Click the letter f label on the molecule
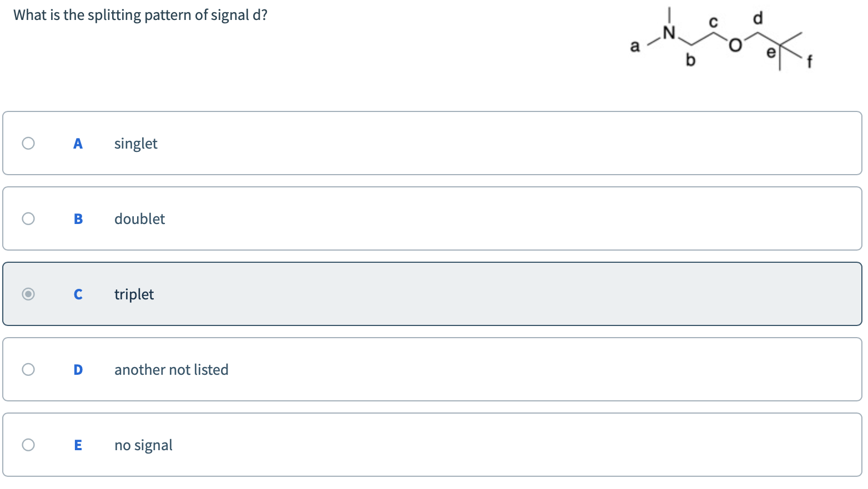 (809, 61)
